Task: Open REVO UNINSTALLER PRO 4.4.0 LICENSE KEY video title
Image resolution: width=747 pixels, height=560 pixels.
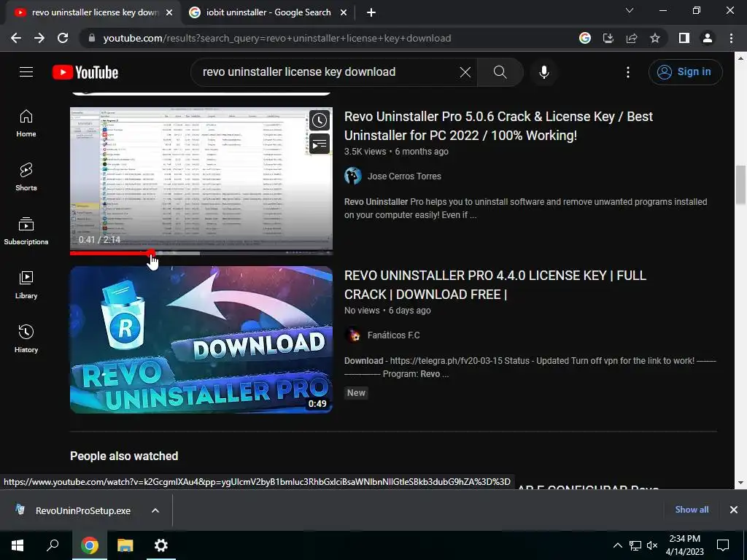Action: 495,285
